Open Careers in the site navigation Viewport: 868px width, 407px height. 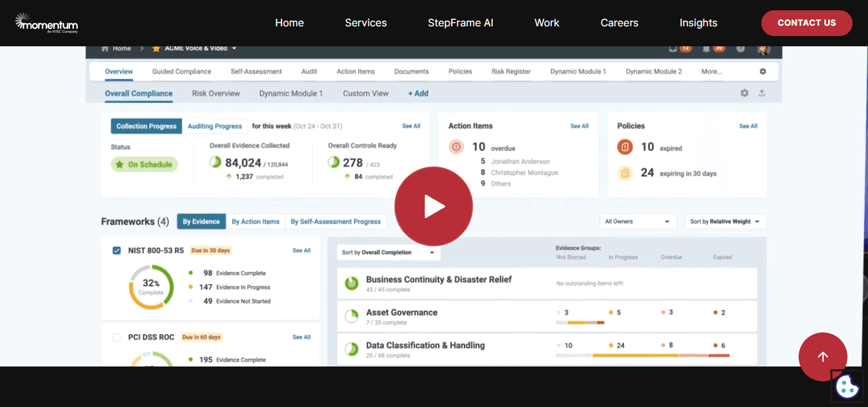pyautogui.click(x=619, y=23)
